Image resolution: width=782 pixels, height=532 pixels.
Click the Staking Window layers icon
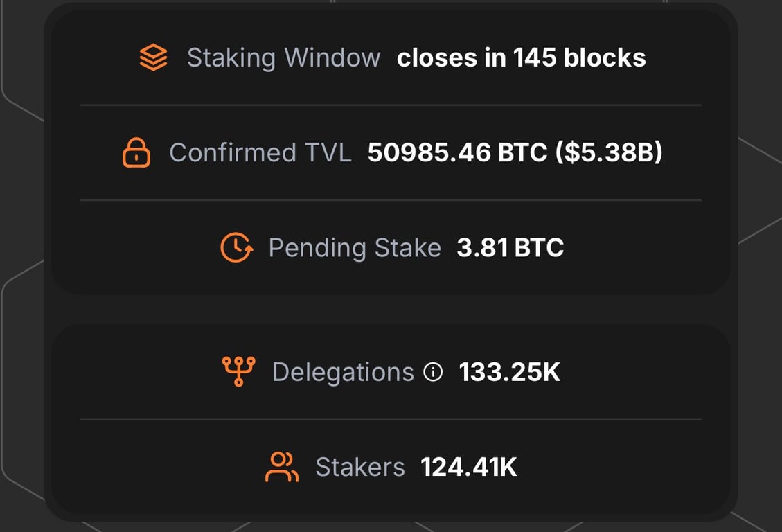(x=153, y=57)
